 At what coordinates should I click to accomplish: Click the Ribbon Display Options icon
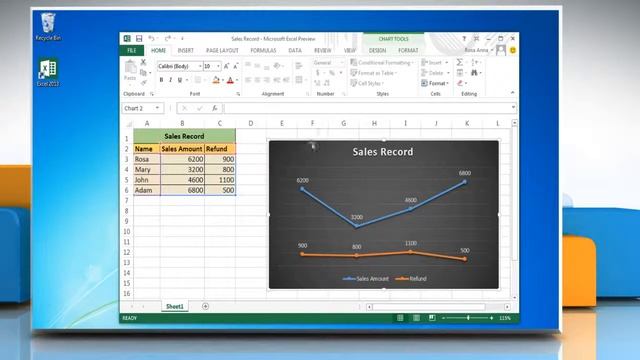pyautogui.click(x=476, y=38)
